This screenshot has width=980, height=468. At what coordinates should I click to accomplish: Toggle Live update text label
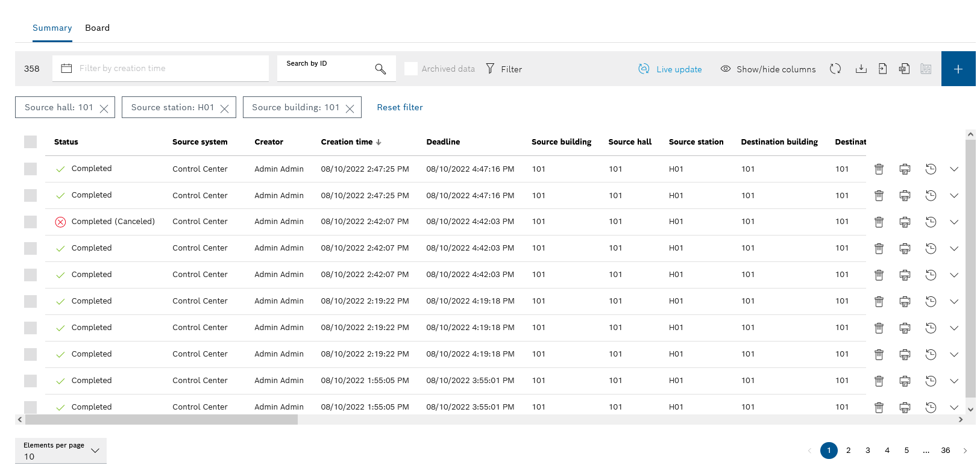[679, 69]
